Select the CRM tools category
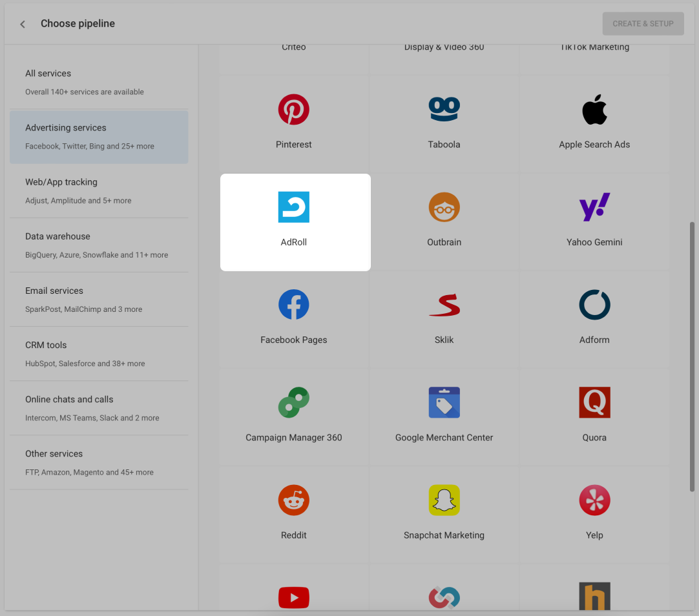699x616 pixels. 99,354
